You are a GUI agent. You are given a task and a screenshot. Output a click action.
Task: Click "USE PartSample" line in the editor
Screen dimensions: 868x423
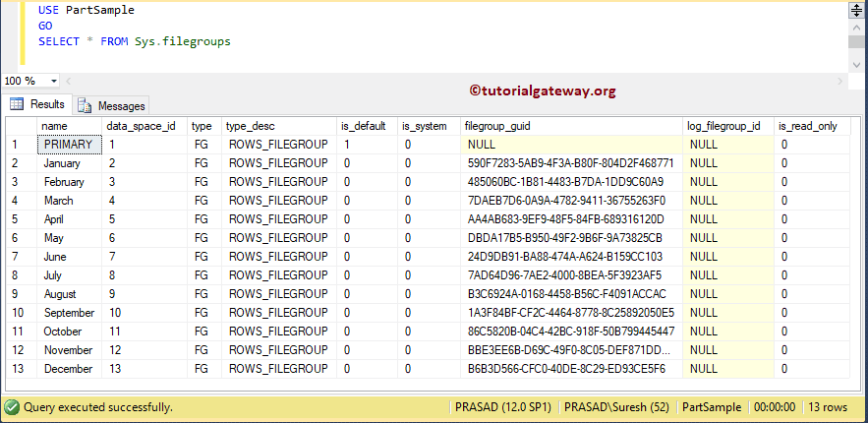point(87,10)
